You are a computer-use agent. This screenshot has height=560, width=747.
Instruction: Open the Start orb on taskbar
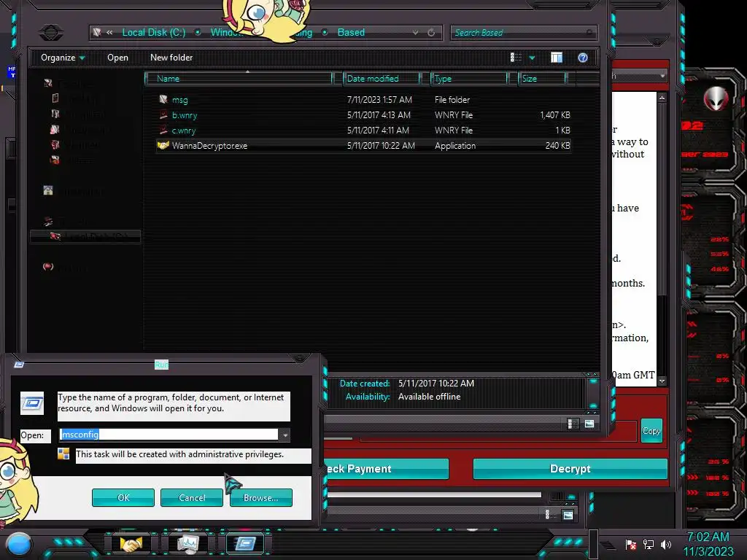click(19, 544)
